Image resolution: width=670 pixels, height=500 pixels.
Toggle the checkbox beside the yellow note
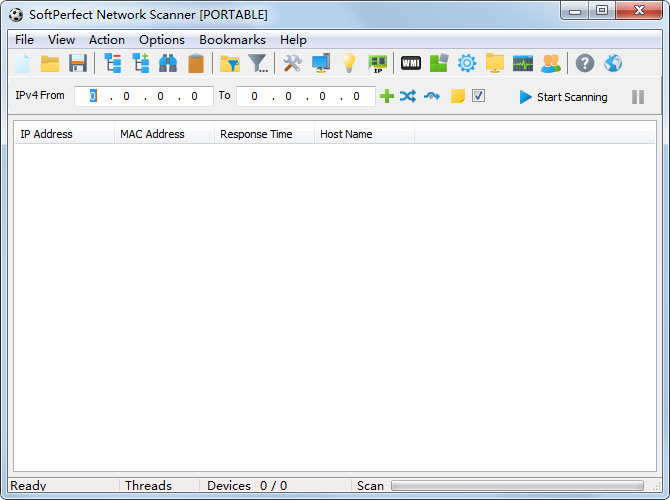(478, 97)
